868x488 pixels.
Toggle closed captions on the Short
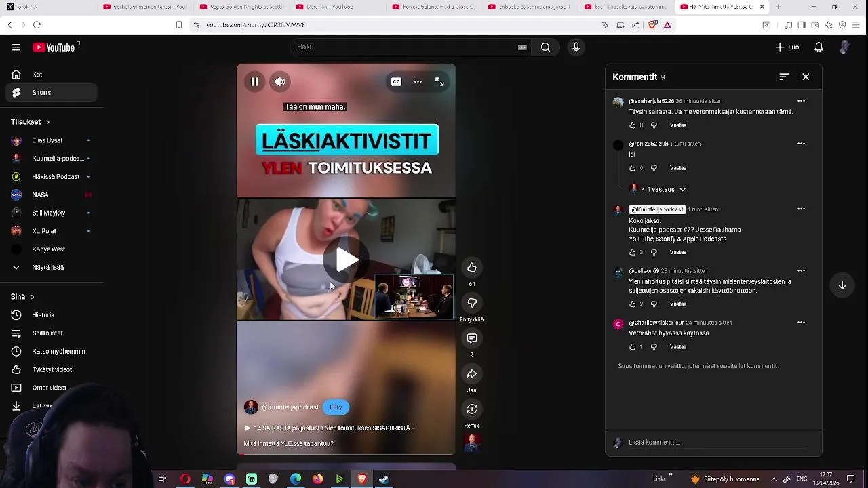396,82
